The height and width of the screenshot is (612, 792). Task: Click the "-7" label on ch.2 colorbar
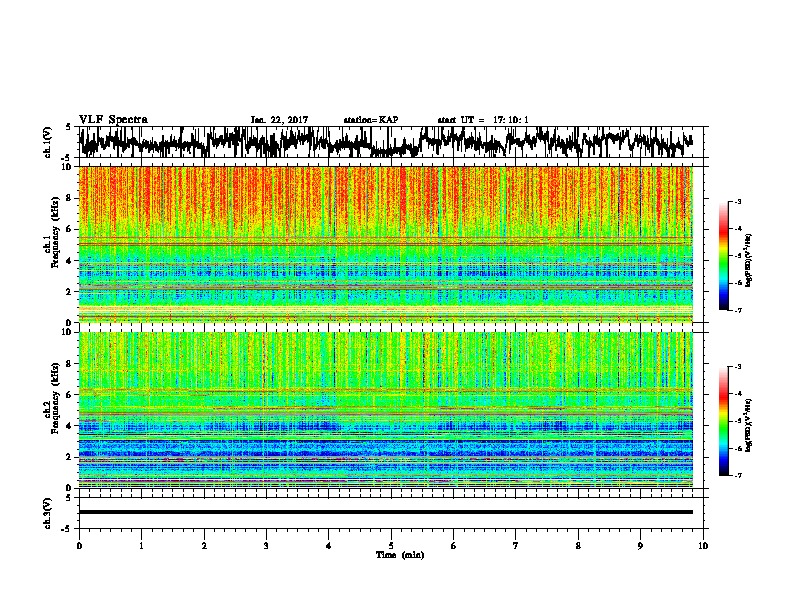point(737,476)
